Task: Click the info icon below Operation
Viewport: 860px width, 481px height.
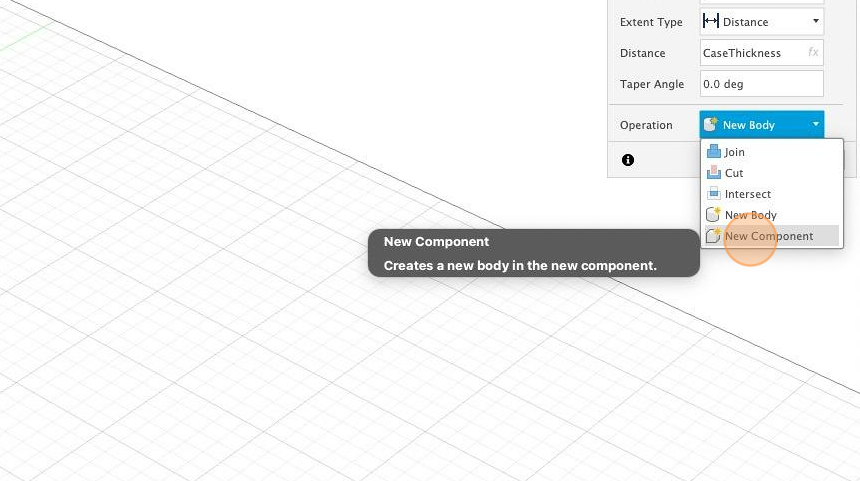Action: coord(628,160)
